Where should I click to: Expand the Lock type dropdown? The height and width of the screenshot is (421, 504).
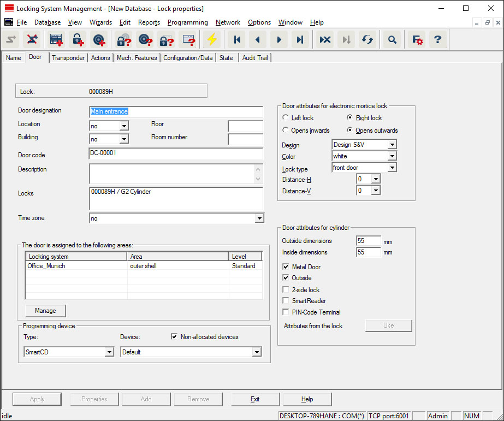[392, 168]
